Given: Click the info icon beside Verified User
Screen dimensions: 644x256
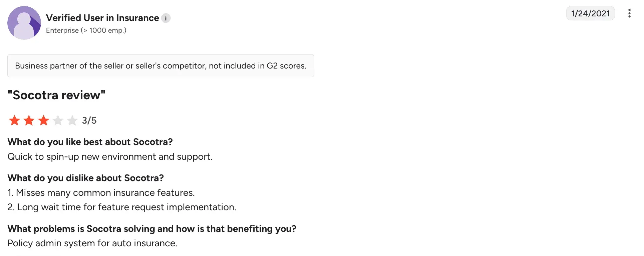Looking at the screenshot, I should (166, 18).
